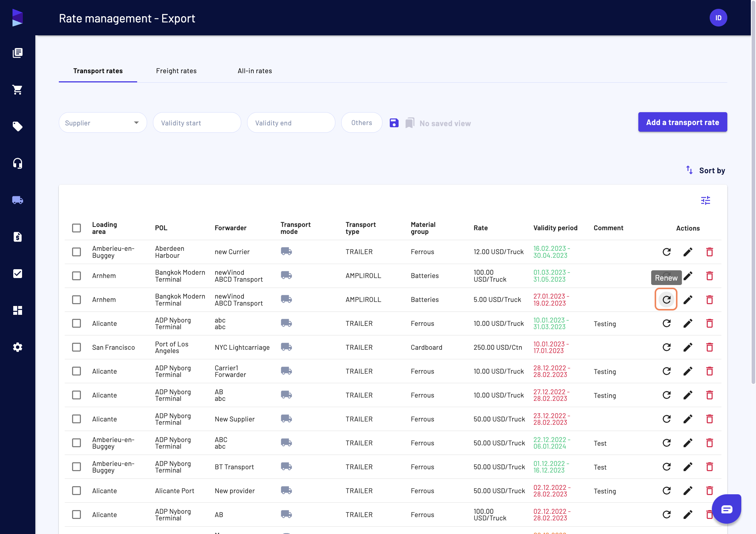This screenshot has width=756, height=534.
Task: Delete the Alicante Port New provider rate
Action: click(x=710, y=491)
